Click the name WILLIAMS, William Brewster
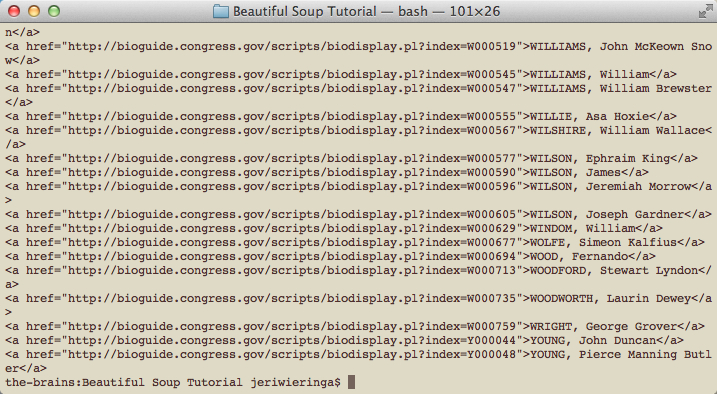Viewport: 717px width, 394px height. (621, 88)
